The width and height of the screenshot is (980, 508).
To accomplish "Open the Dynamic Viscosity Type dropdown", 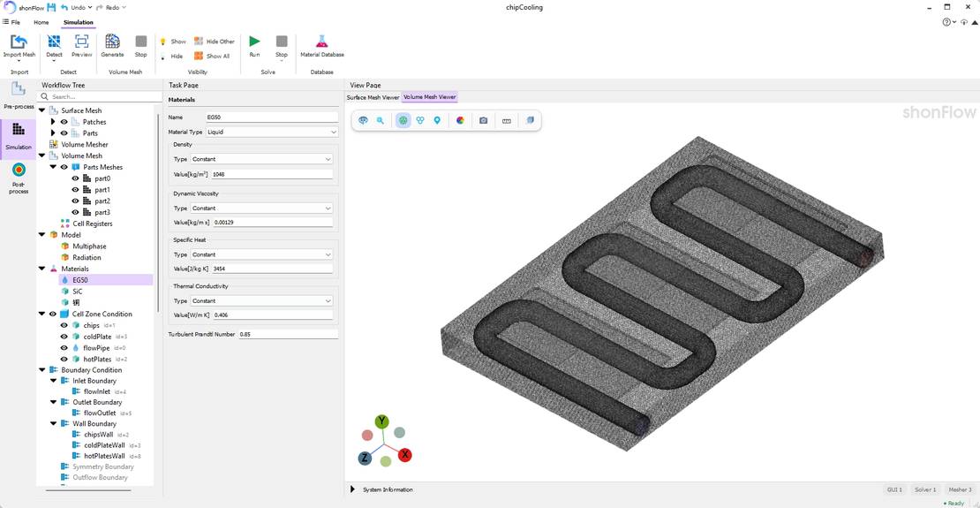I will click(261, 209).
